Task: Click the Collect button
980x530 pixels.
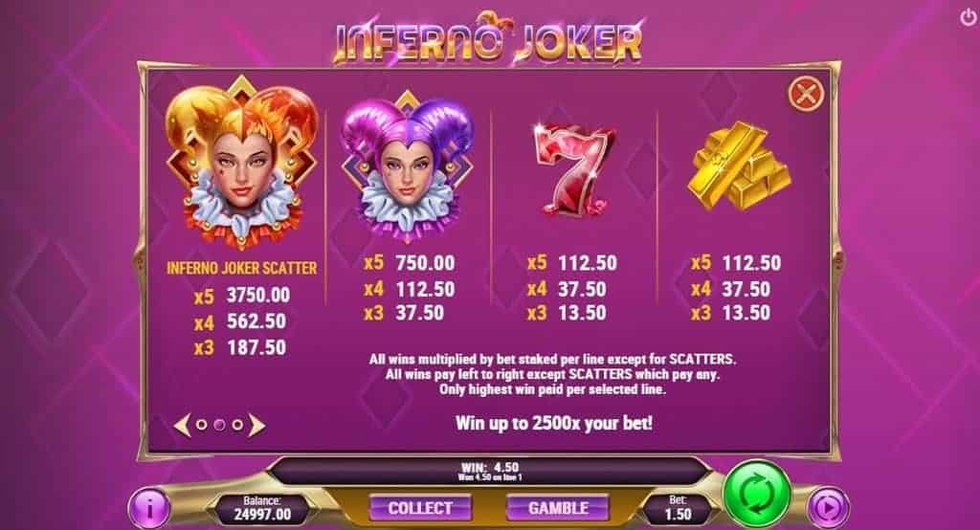Action: (420, 507)
